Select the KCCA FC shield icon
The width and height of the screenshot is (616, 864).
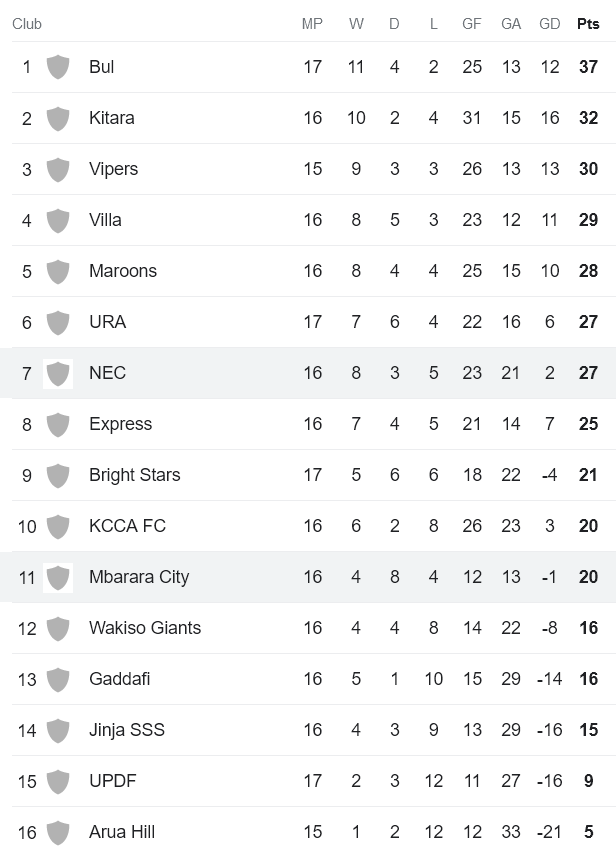[x=58, y=526]
